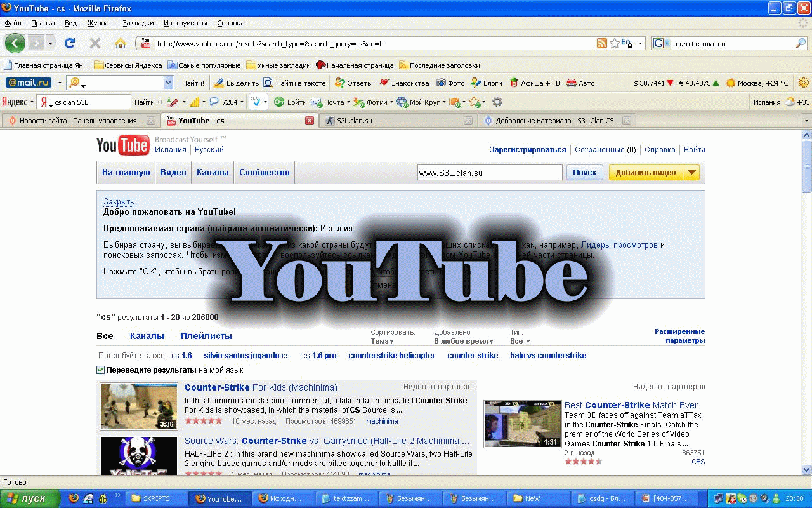Open Почта on Yandex bar
This screenshot has height=508, width=812.
click(x=329, y=102)
